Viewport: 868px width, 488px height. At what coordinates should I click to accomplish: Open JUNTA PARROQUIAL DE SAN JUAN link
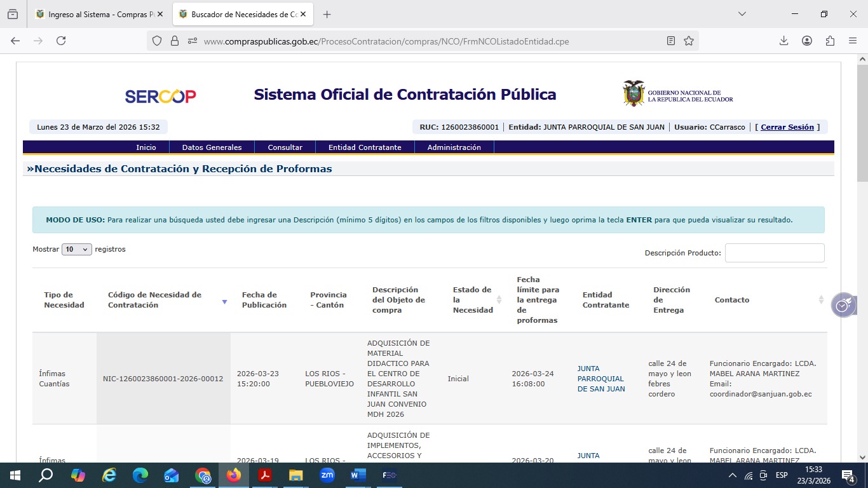point(600,379)
